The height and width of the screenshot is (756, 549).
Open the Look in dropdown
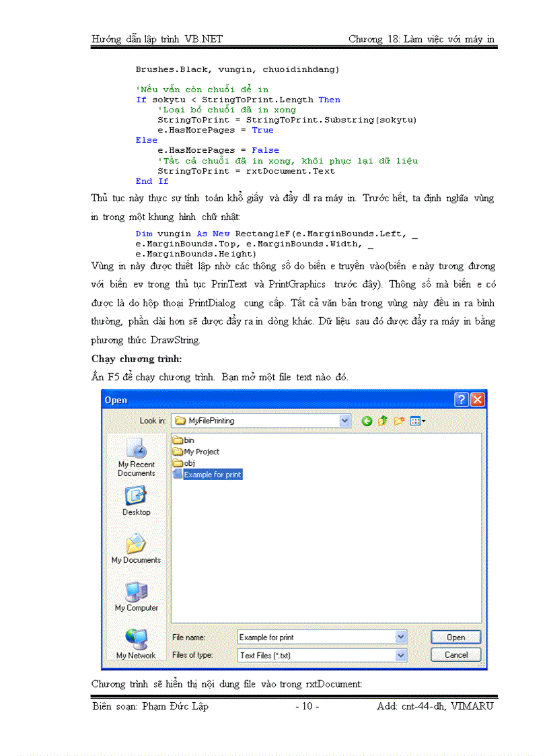point(344,420)
